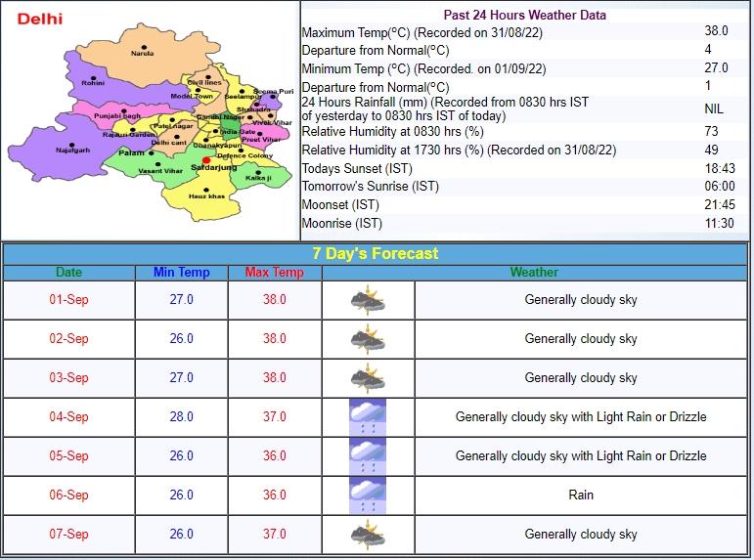
Task: Click the 06-Sep 'Rain' weather description
Action: click(x=581, y=495)
